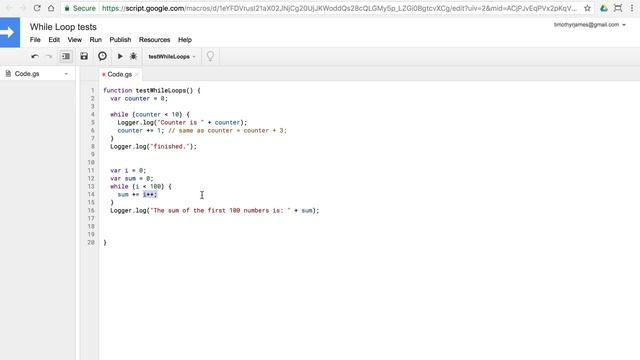
Task: Click the lightbulb hints icon
Action: 210,56
